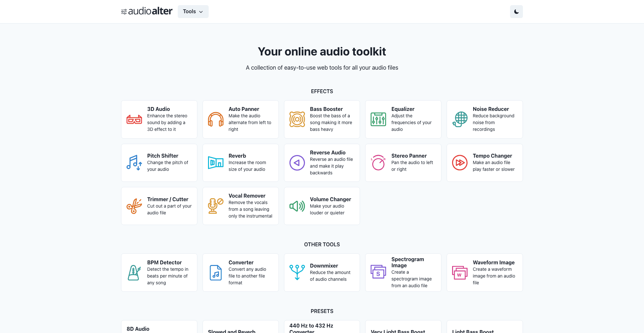
Task: Go to the Converter title link
Action: pyautogui.click(x=241, y=262)
